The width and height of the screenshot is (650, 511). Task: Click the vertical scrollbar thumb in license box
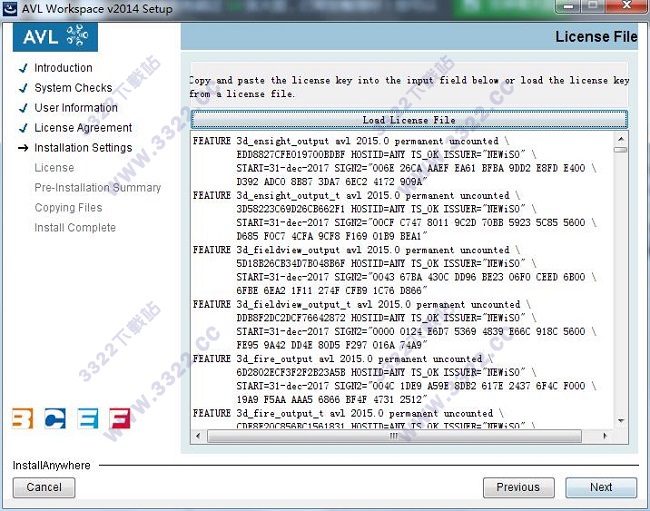tap(621, 150)
